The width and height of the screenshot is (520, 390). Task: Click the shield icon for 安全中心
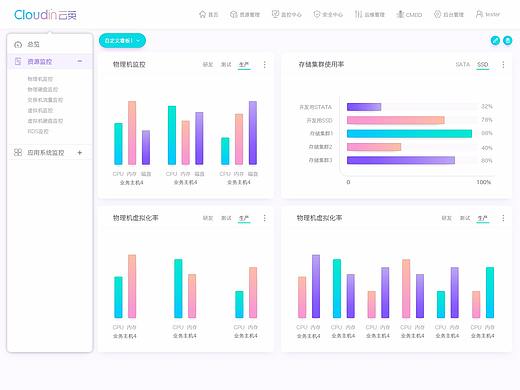click(317, 14)
